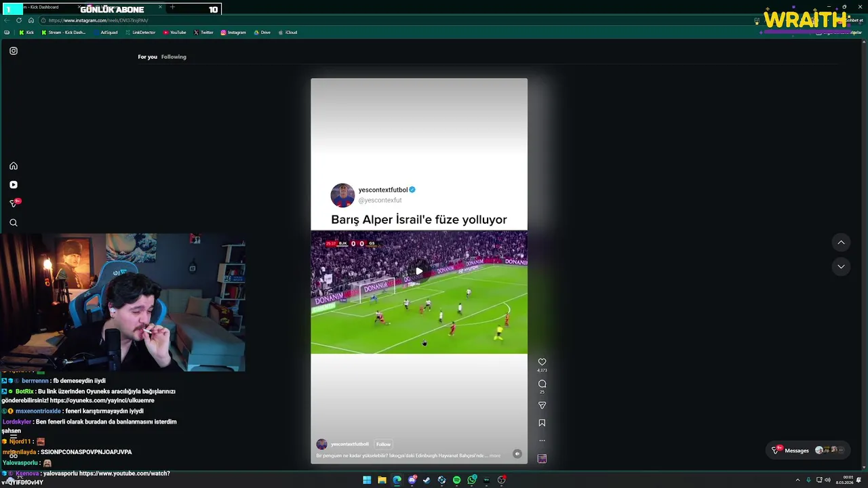
Task: Open the floating Messages panel
Action: tap(808, 450)
